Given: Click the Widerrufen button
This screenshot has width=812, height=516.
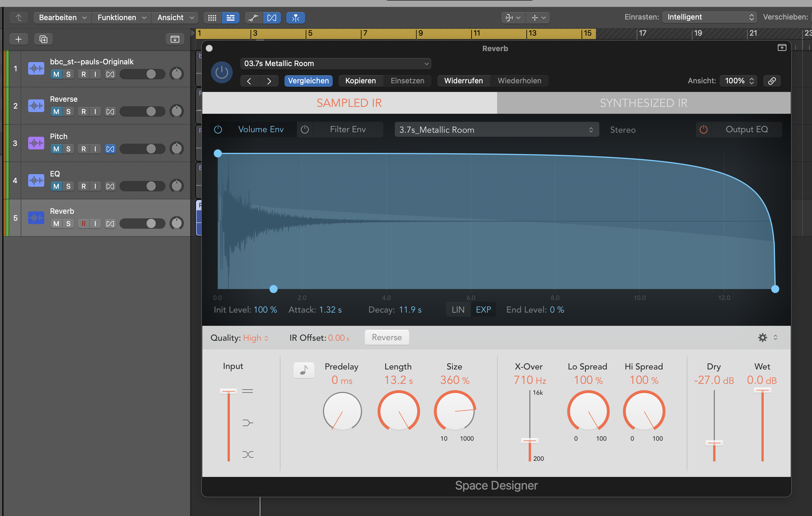Looking at the screenshot, I should (463, 81).
